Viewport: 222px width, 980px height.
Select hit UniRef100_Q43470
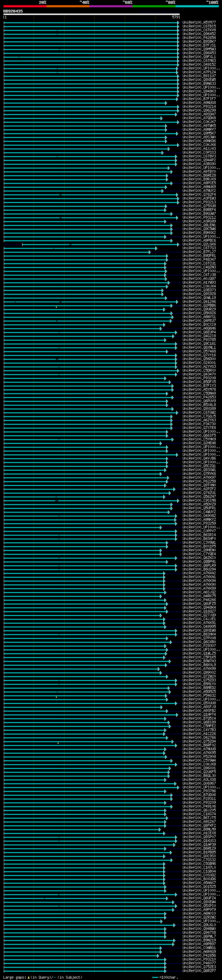pos(199,374)
